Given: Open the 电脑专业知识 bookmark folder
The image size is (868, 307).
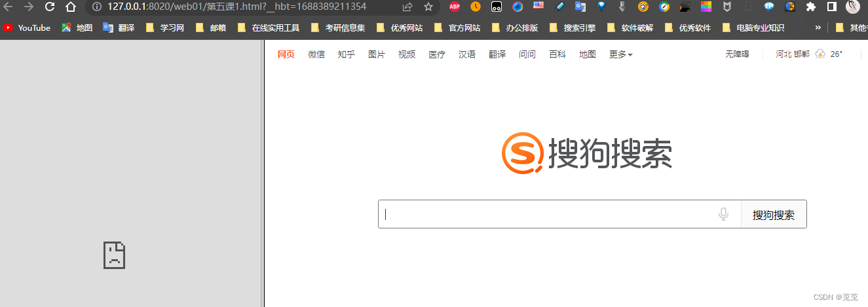Looking at the screenshot, I should [753, 28].
